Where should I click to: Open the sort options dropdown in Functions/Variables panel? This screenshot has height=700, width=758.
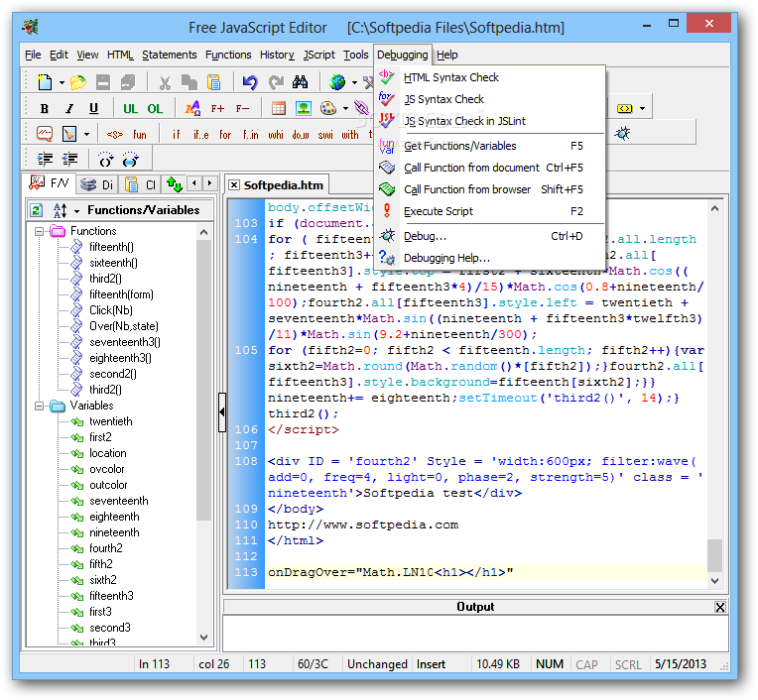[x=76, y=211]
